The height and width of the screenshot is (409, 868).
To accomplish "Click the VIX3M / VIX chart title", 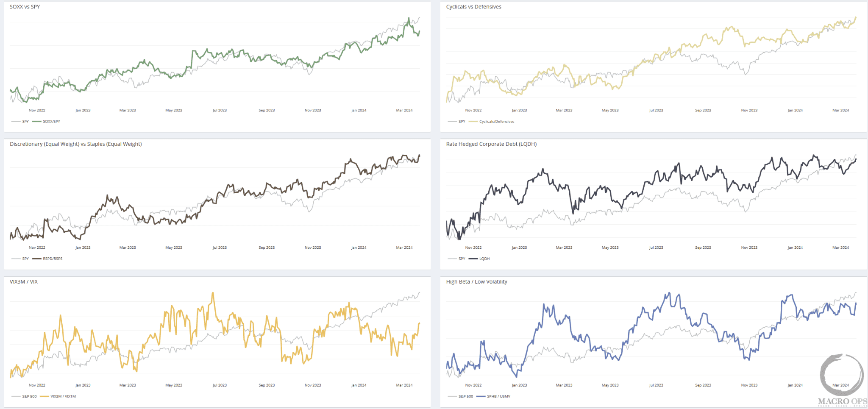I will pyautogui.click(x=24, y=282).
